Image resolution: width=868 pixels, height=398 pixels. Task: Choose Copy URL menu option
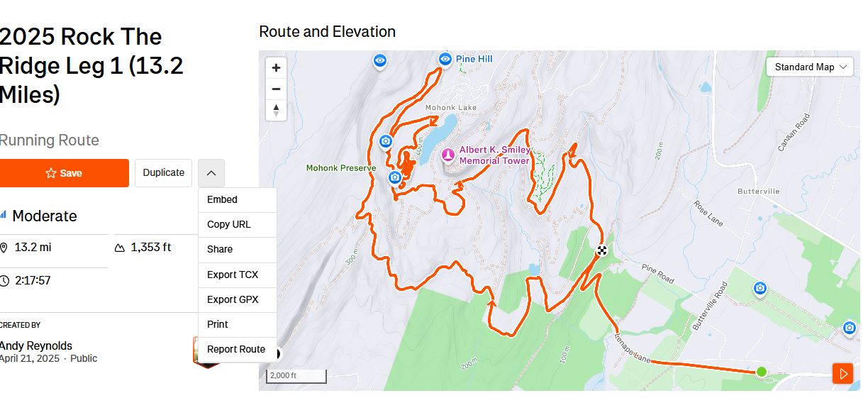pyautogui.click(x=228, y=225)
